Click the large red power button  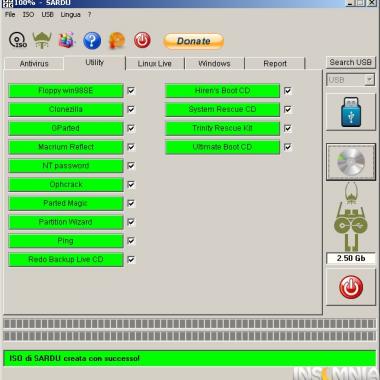[351, 287]
